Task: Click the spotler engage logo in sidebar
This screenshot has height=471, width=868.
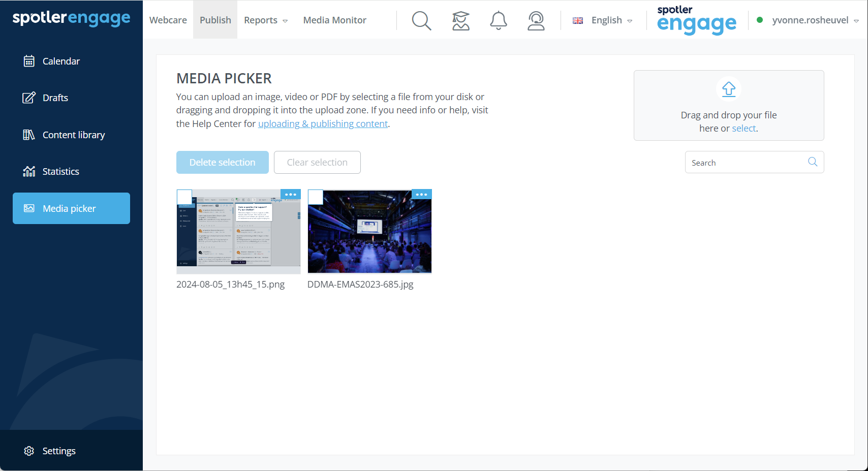Action: (x=71, y=18)
